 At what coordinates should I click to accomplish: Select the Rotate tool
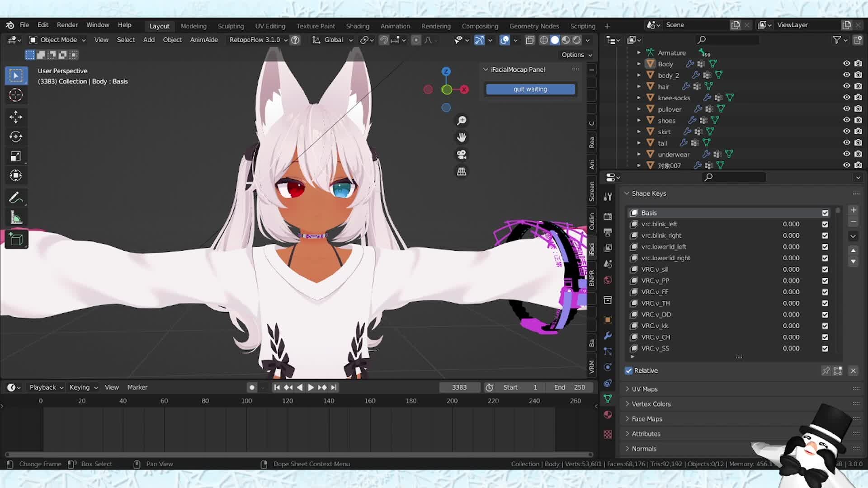coord(16,136)
